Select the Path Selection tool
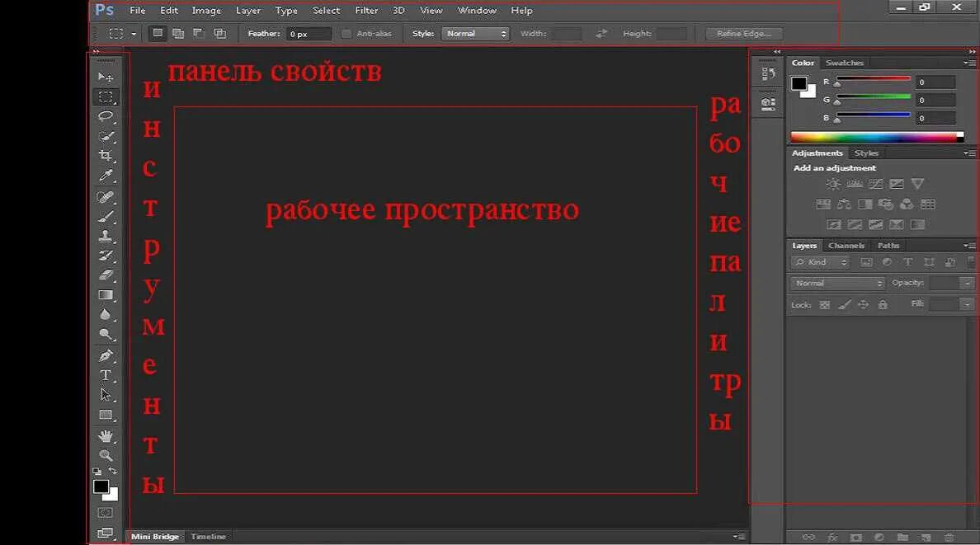Image resolution: width=980 pixels, height=545 pixels. [x=105, y=395]
